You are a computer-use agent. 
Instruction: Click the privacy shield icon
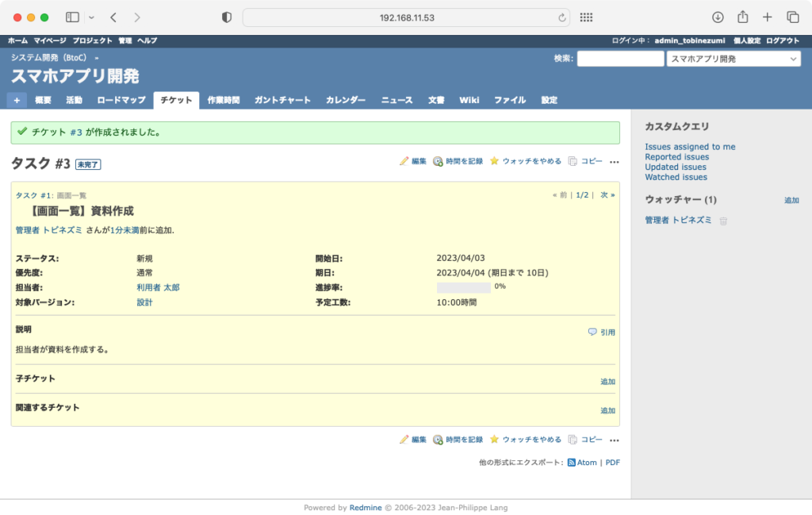coord(226,17)
